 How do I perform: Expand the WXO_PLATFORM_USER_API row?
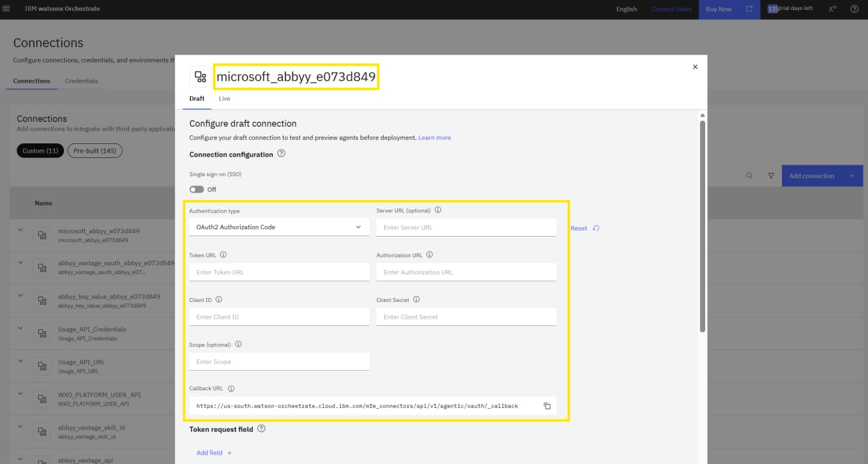[20, 393]
